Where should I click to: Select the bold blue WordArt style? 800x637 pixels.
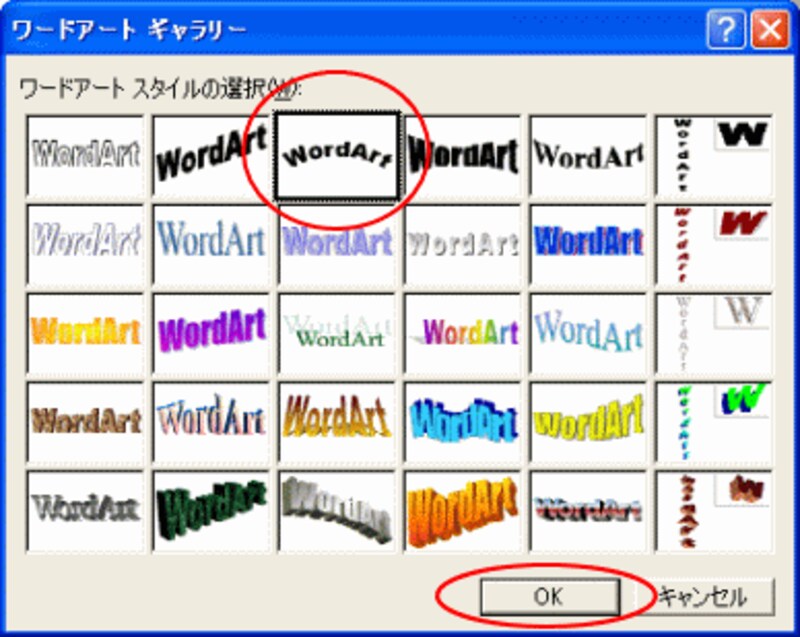[588, 244]
